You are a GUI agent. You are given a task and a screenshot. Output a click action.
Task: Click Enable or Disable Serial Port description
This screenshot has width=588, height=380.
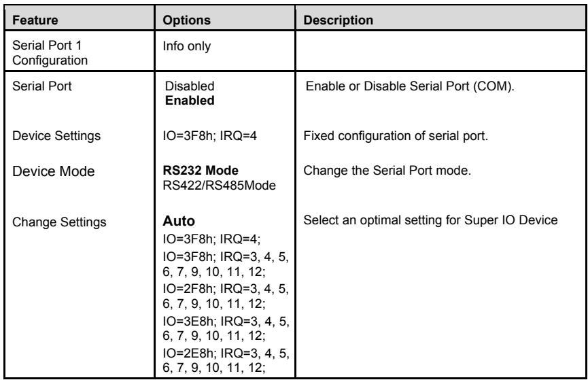[x=409, y=86]
